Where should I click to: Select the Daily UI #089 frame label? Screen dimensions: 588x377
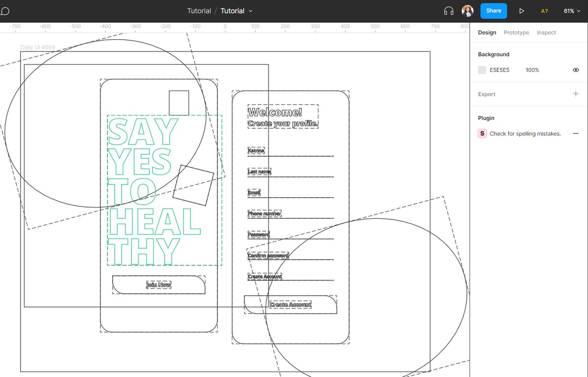38,47
